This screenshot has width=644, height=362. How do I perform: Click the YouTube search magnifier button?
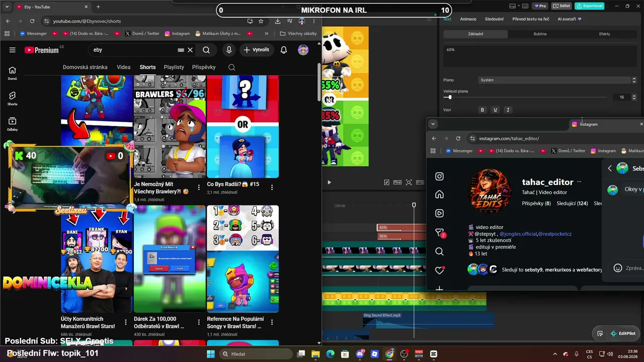[206, 50]
